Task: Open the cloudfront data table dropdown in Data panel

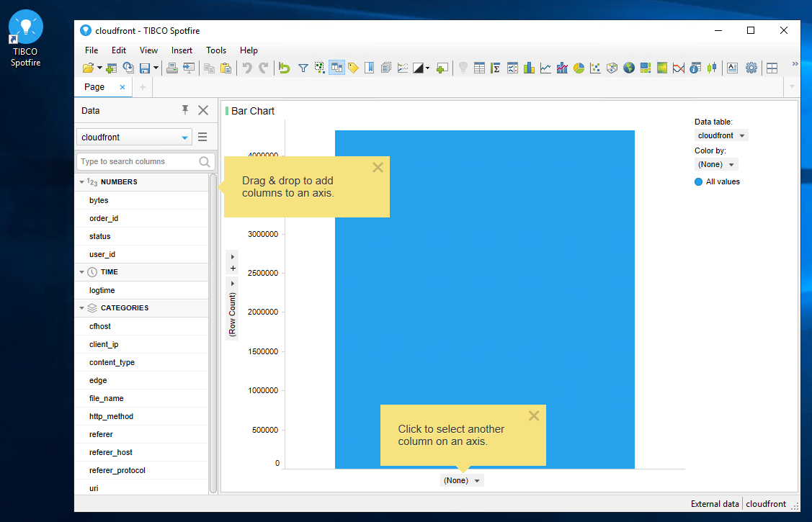Action: click(x=134, y=137)
